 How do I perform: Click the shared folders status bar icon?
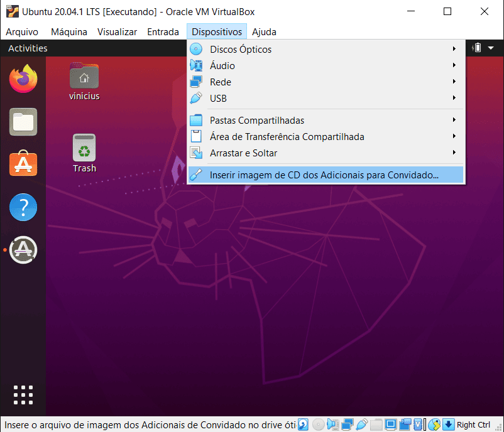pos(376,424)
